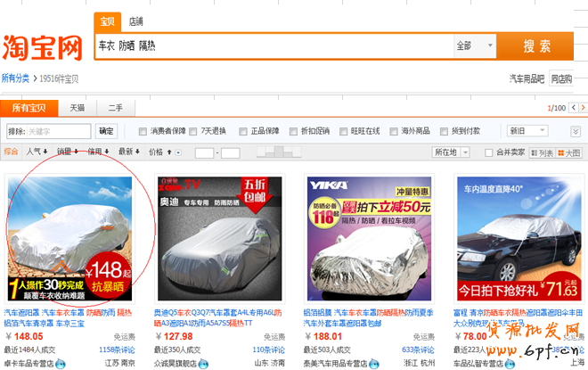The image size is (588, 370).
Task: Check the 合并卖家 option
Action: [488, 152]
